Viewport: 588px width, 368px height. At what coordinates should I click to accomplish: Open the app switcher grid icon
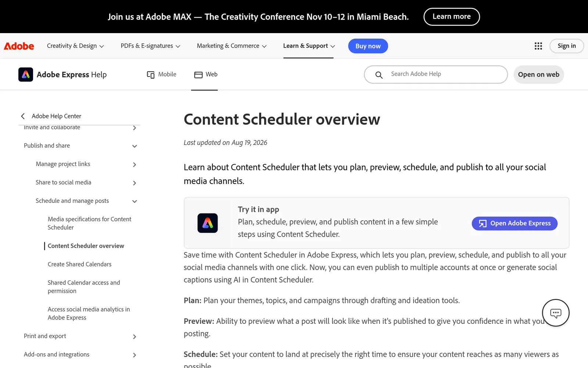pyautogui.click(x=538, y=46)
